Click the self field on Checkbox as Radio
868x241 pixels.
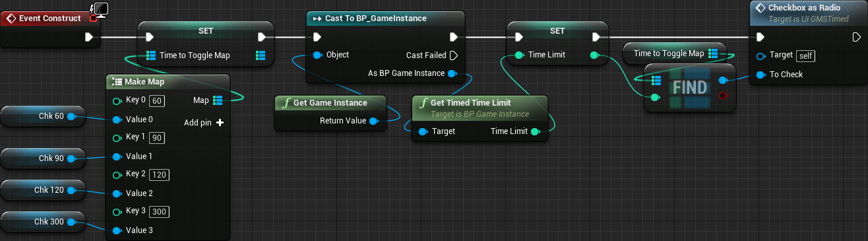click(x=806, y=55)
